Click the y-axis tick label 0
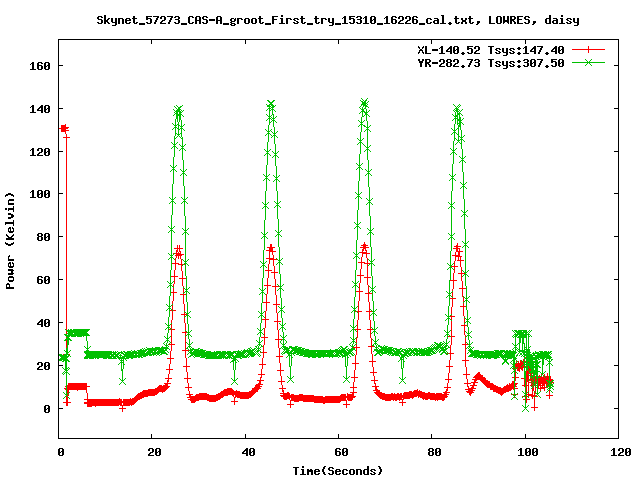 pyautogui.click(x=47, y=409)
